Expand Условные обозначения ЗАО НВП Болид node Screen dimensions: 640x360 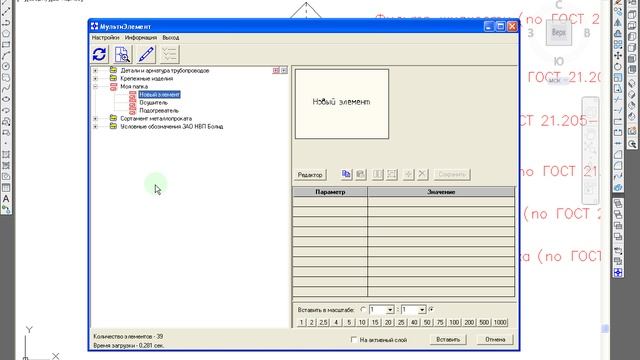pyautogui.click(x=95, y=127)
